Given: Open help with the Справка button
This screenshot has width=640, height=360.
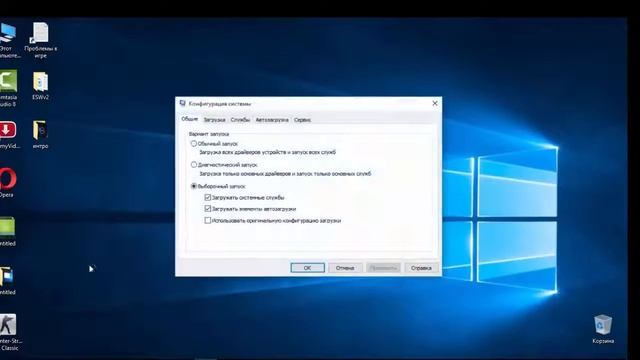Looking at the screenshot, I should [421, 268].
